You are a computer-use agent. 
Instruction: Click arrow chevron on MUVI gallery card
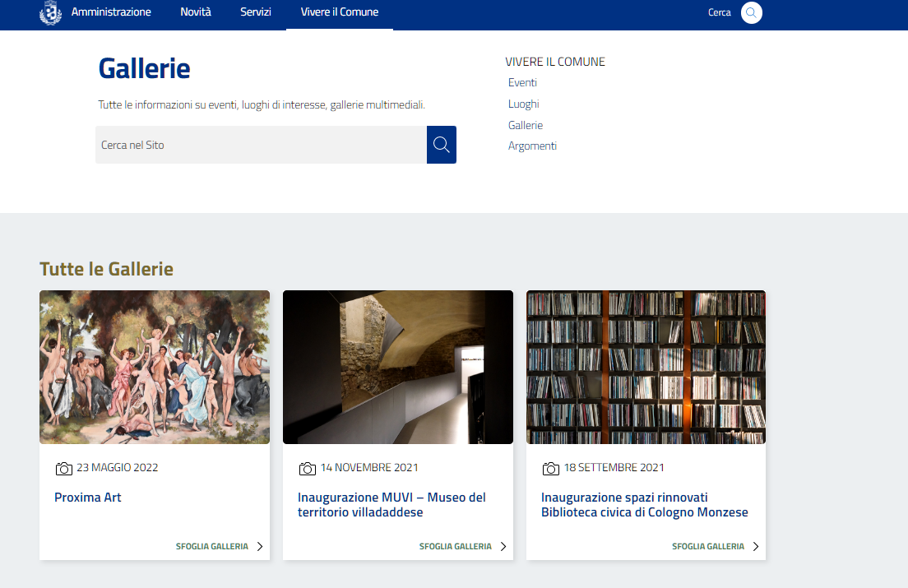(x=503, y=546)
